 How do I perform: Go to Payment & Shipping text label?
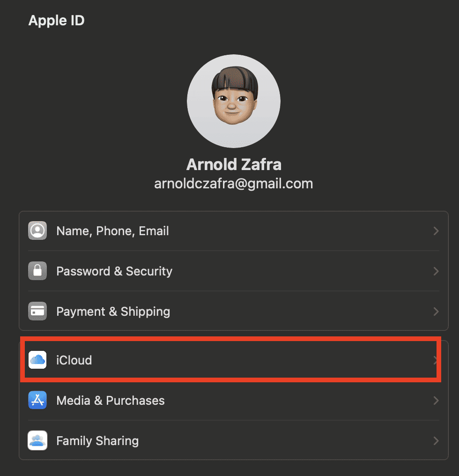pos(113,312)
